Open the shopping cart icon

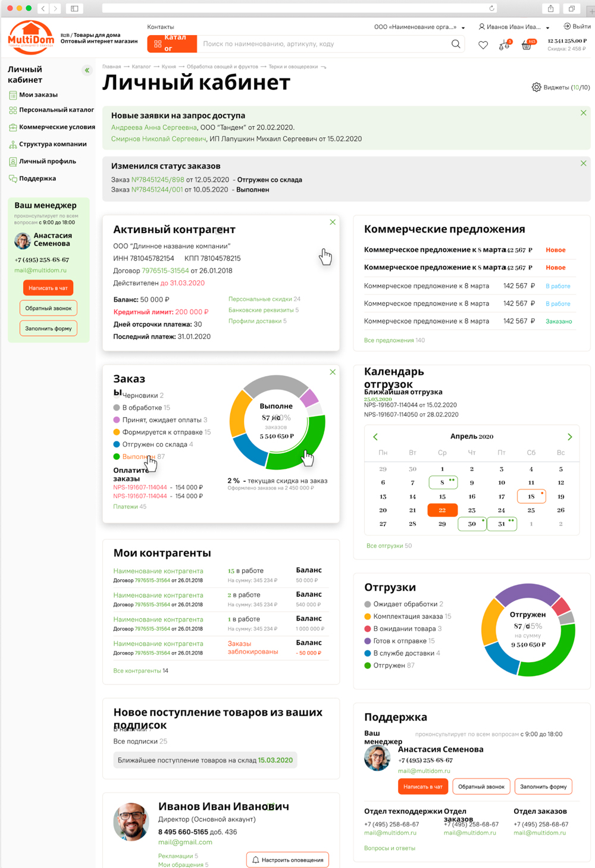click(527, 45)
